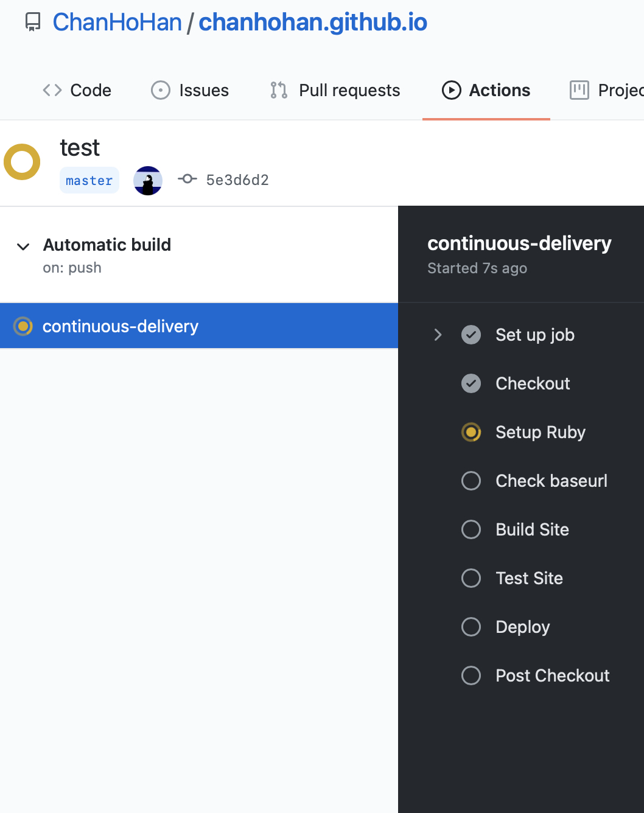Image resolution: width=644 pixels, height=813 pixels.
Task: Click the Checkout step's check circle
Action: click(x=471, y=383)
